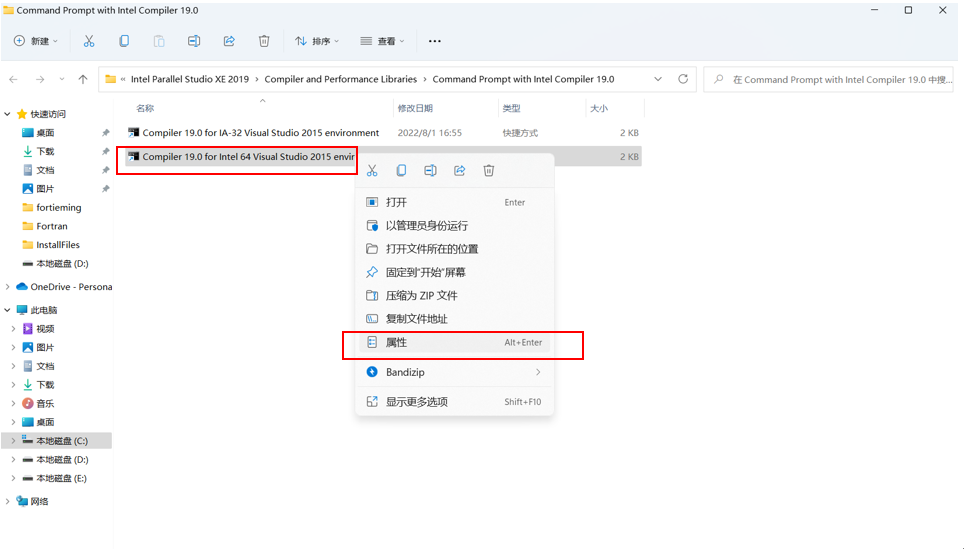964x549 pixels.
Task: Open recent locations dropdown arrow
Action: 61,79
